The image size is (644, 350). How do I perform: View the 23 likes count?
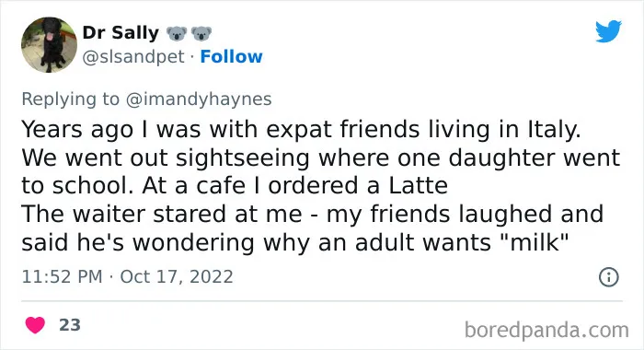(70, 325)
